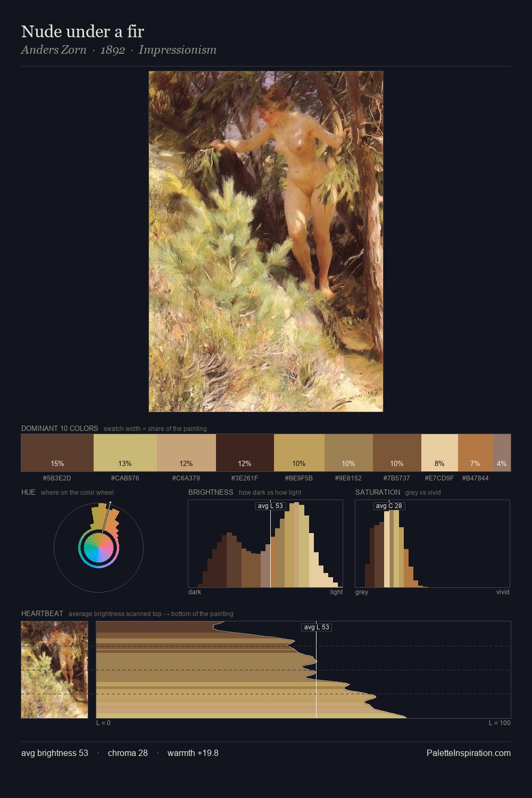
Task: Click the 15% dark brown swatch
Action: coord(57,453)
